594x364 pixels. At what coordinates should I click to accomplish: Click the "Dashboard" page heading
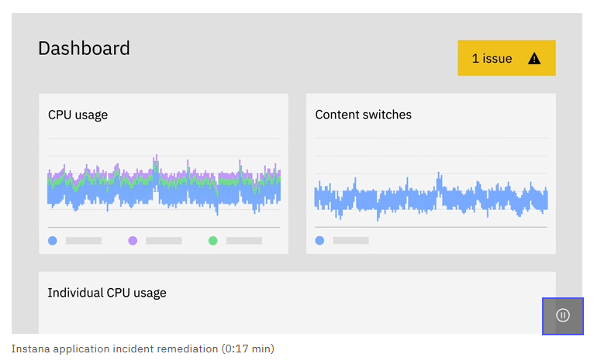(84, 48)
